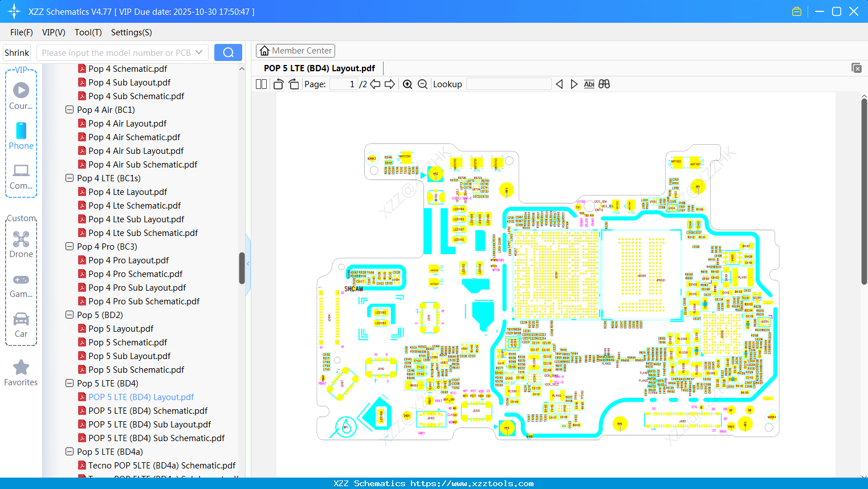Rotate the layout page counterclockwise

pos(278,84)
